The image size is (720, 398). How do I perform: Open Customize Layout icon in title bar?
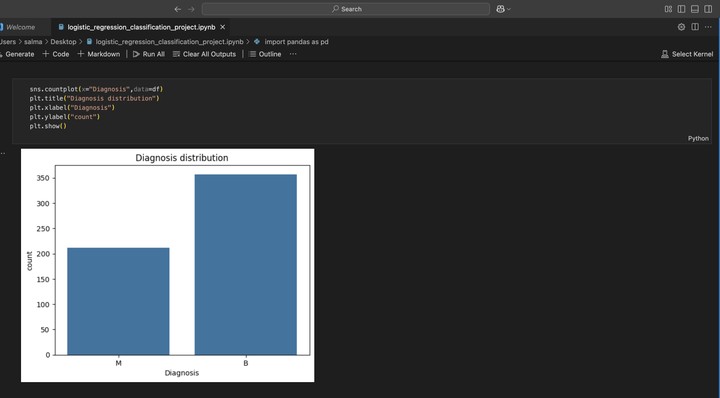pos(668,9)
